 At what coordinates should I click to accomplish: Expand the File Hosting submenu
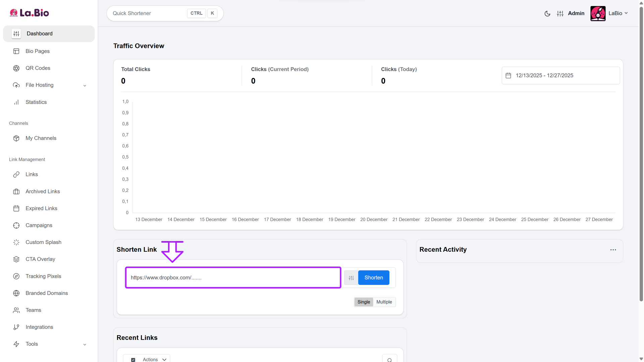pyautogui.click(x=85, y=85)
